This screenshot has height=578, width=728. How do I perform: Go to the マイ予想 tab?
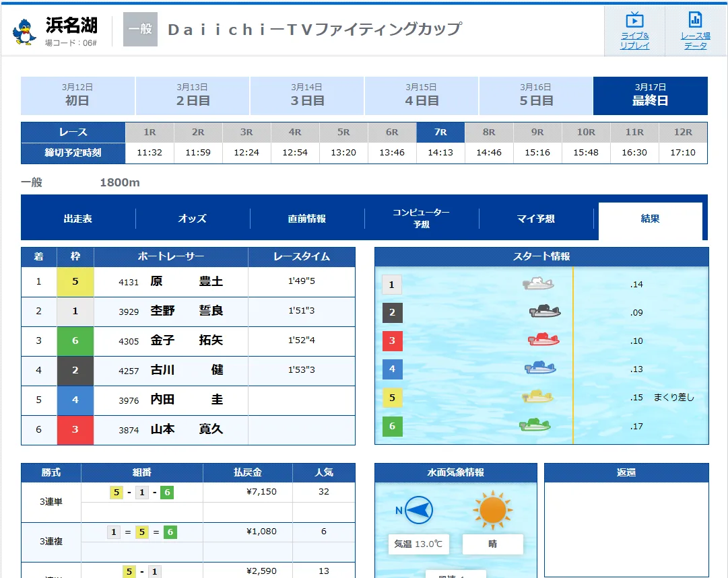536,219
